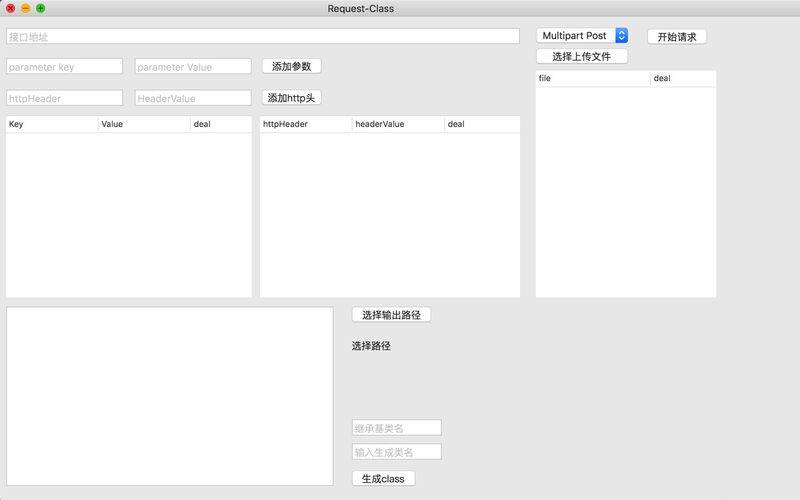800x500 pixels.
Task: Close the Request-Class window
Action: pos(10,8)
